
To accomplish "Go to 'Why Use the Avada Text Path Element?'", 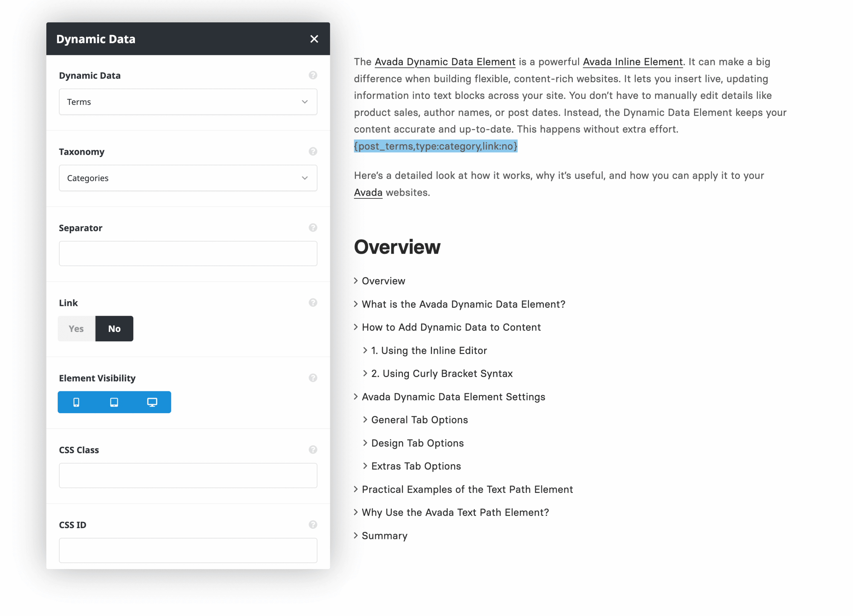I will [455, 512].
